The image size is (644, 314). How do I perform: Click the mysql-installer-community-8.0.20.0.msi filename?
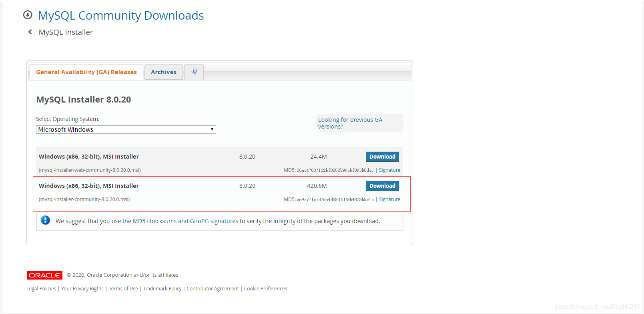84,199
